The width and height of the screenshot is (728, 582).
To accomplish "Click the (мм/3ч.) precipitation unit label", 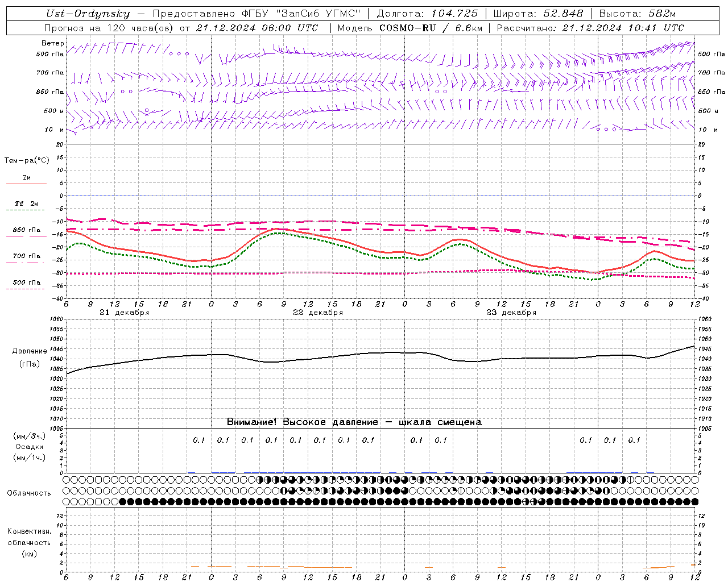I will [29, 436].
